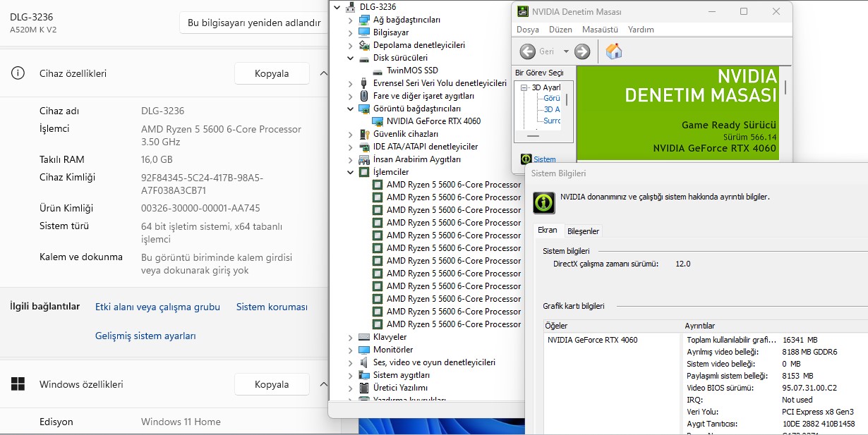This screenshot has width=868, height=435.
Task: Select NVIDIA GeForce RTX 4060 in the Öğeler list
Action: (592, 340)
